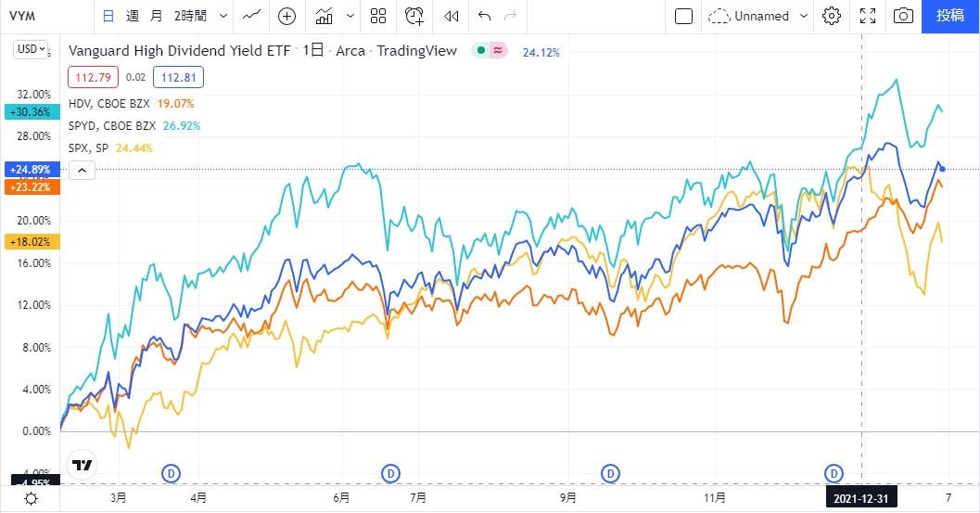Select the 2時間 interval

[190, 17]
